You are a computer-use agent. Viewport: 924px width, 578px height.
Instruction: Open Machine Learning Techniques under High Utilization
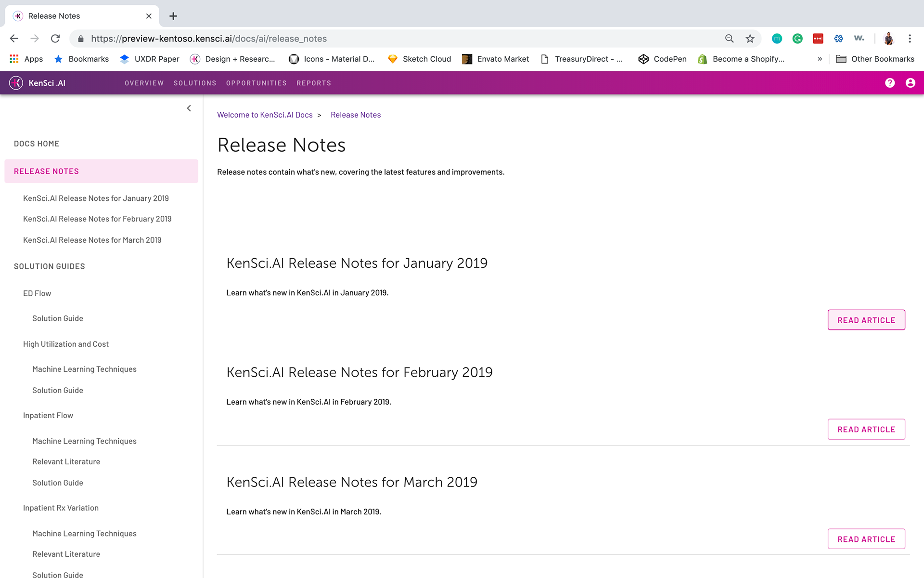coord(84,369)
